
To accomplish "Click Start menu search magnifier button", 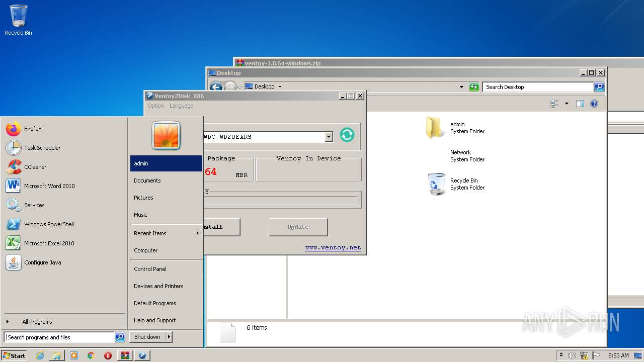I will tap(120, 337).
